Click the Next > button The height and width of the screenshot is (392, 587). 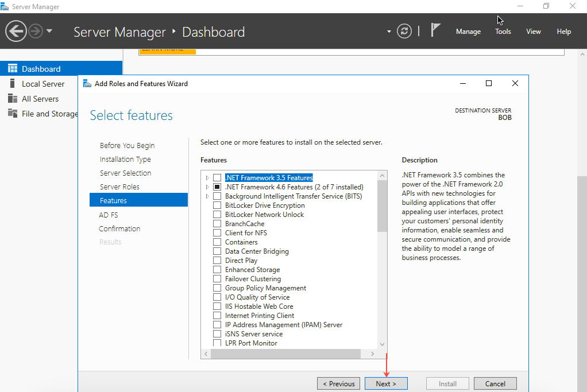386,383
